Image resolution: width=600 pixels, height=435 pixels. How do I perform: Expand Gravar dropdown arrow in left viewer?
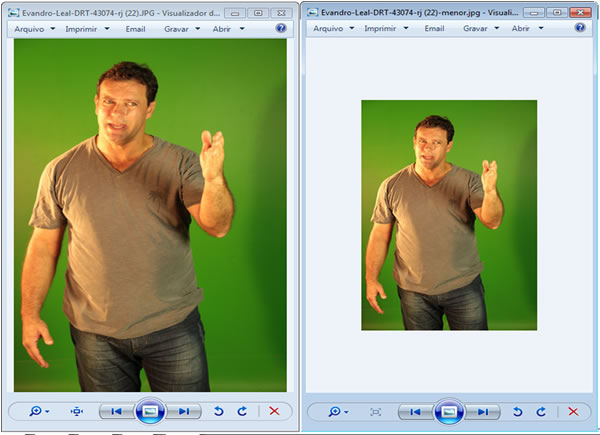197,29
